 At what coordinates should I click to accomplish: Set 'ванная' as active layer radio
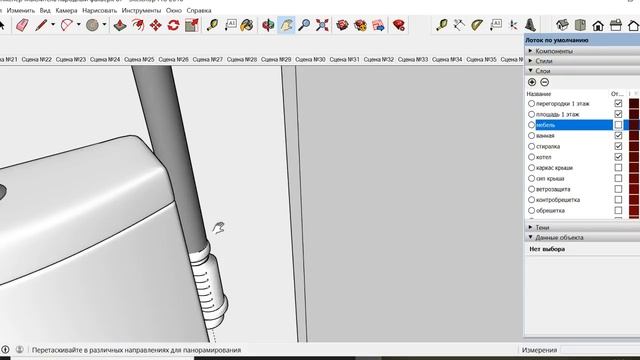[x=531, y=136]
